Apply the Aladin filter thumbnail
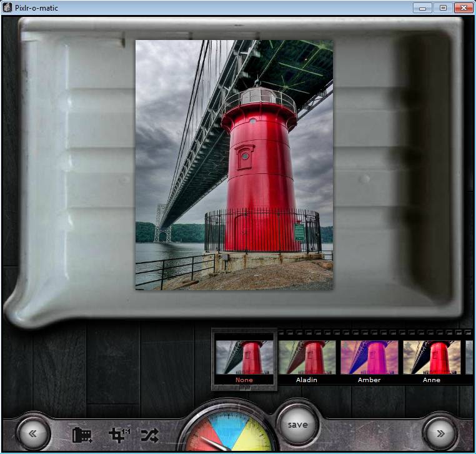The height and width of the screenshot is (454, 476). pos(307,357)
